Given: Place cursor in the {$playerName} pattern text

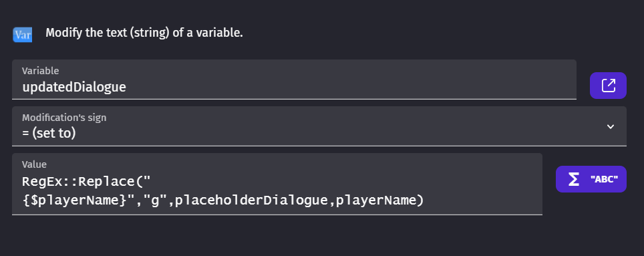Looking at the screenshot, I should click(x=74, y=201).
